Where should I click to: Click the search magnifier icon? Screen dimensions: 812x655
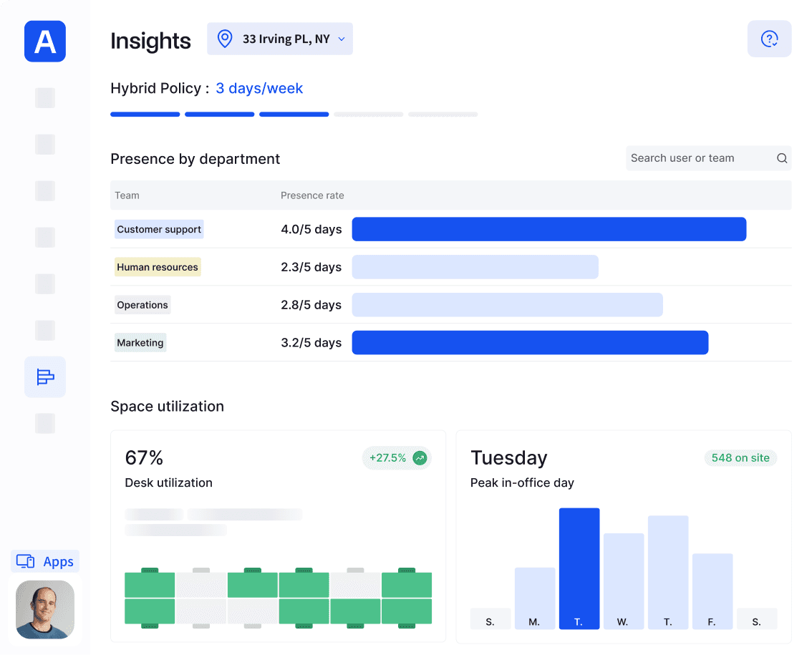click(782, 158)
